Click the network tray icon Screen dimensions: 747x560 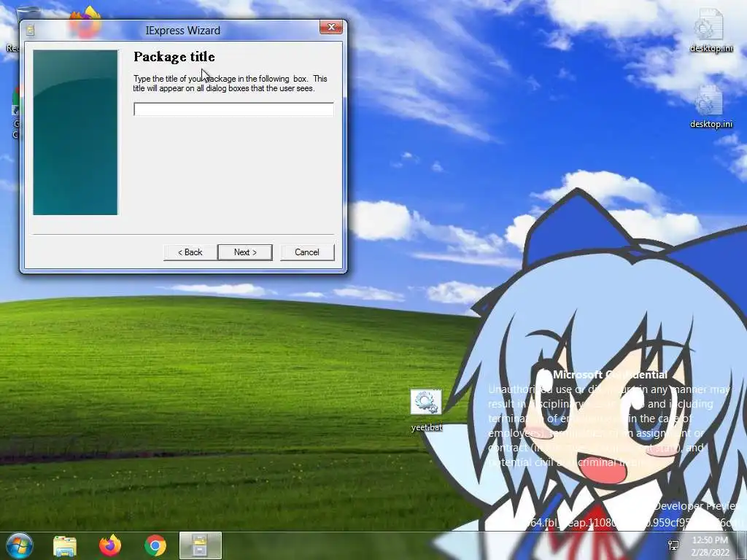(673, 545)
